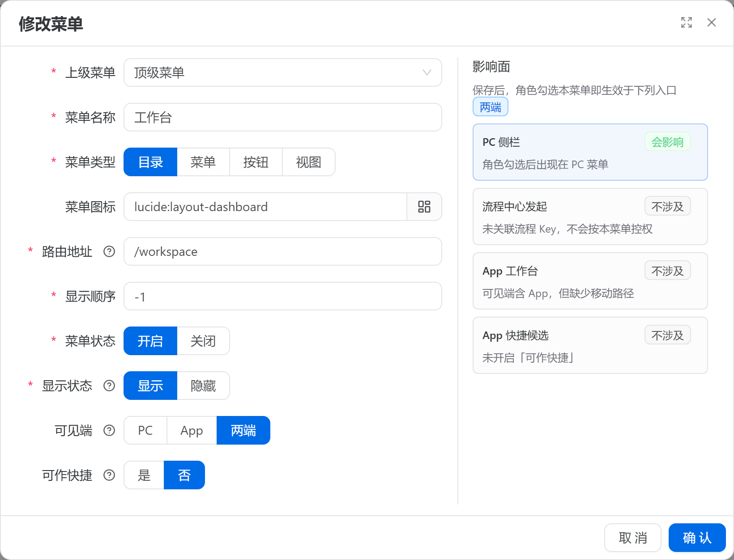Show help tooltip for 可见端
Image resolution: width=734 pixels, height=560 pixels.
(109, 430)
